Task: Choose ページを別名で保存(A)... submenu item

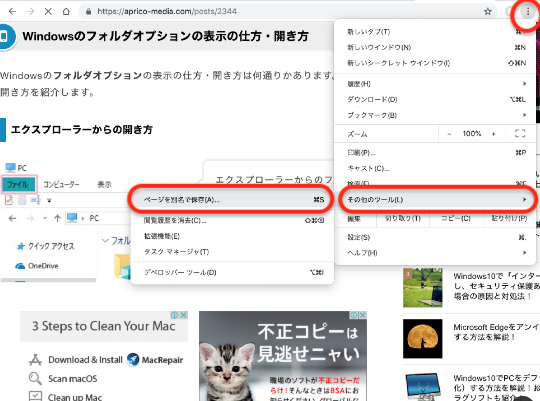Action: pyautogui.click(x=232, y=199)
